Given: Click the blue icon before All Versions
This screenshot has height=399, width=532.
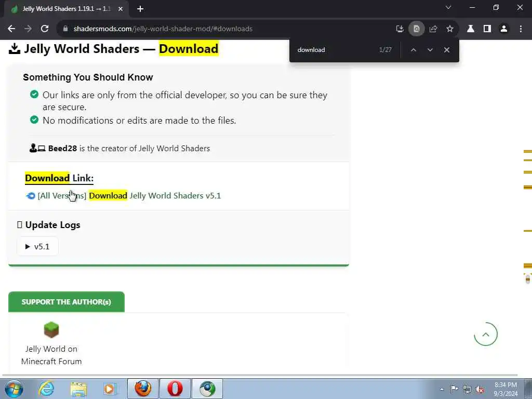Looking at the screenshot, I should 31,196.
